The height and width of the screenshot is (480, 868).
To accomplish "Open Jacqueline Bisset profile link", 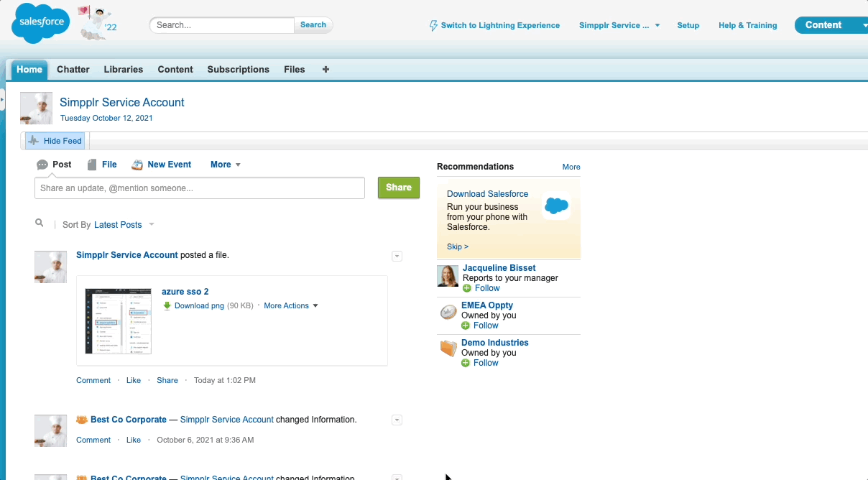I will point(499,268).
